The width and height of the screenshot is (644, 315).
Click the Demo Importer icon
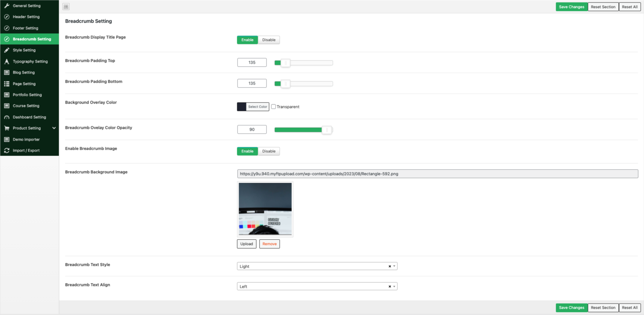point(7,140)
